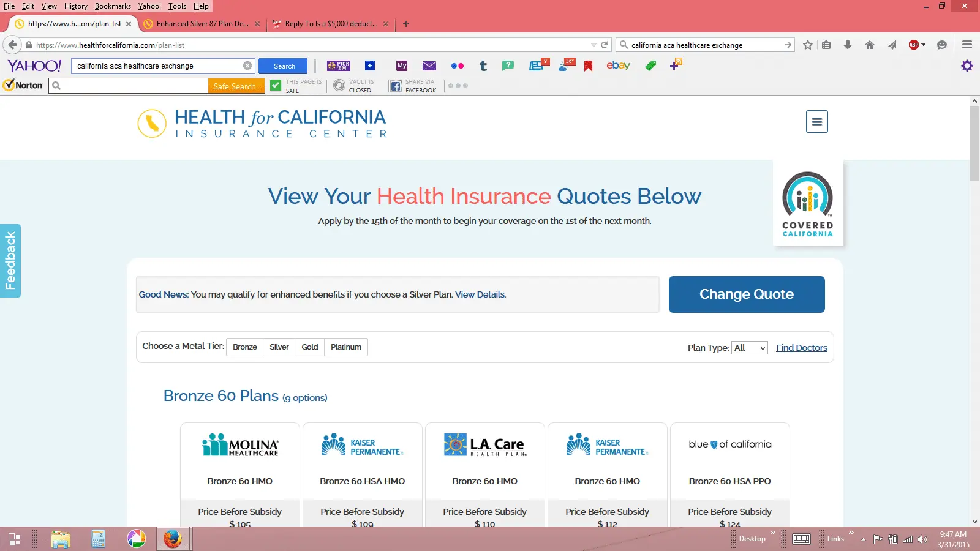Open the downloads arrow icon
The height and width of the screenshot is (551, 980).
[848, 45]
